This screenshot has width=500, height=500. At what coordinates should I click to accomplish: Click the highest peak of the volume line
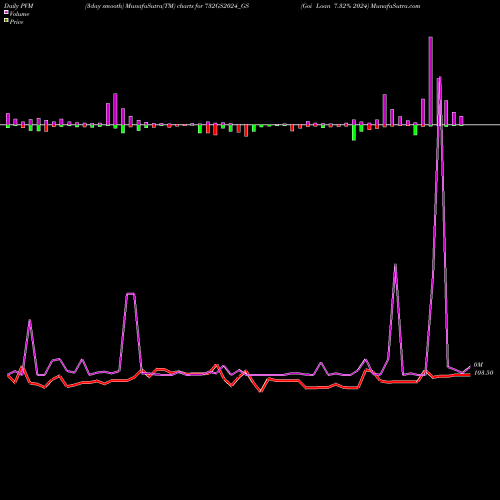tap(440, 79)
